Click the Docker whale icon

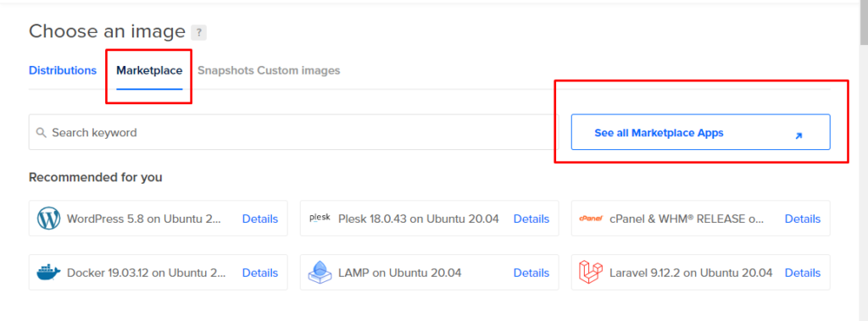48,272
